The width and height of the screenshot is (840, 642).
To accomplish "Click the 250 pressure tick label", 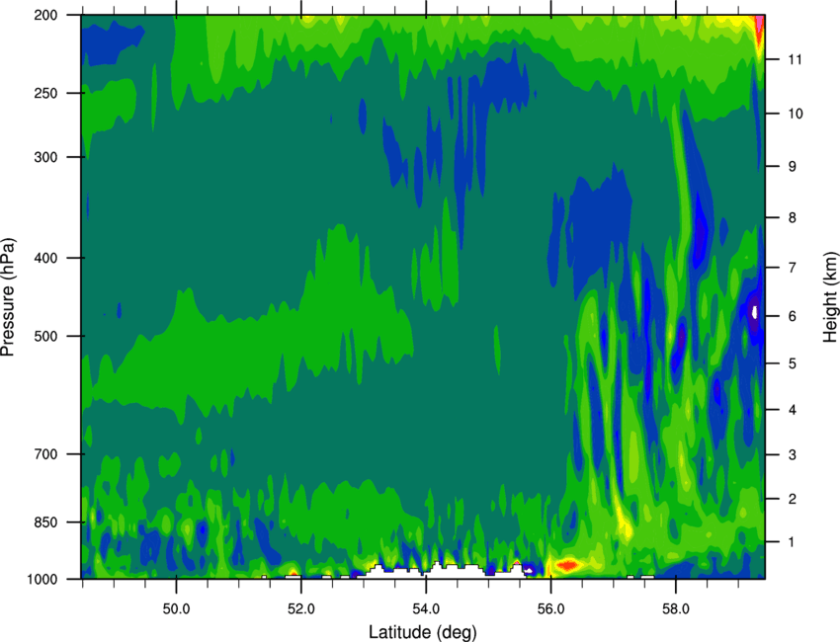I will 46,93.
